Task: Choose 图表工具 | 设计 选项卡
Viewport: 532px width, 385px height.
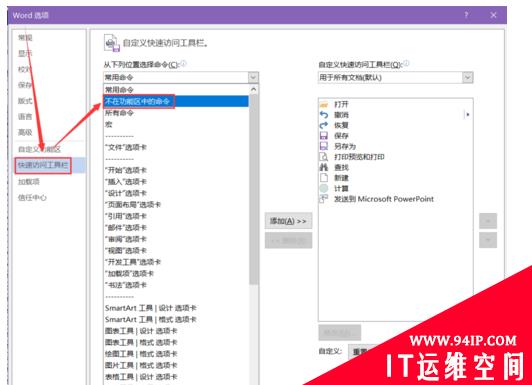Action: (176, 331)
